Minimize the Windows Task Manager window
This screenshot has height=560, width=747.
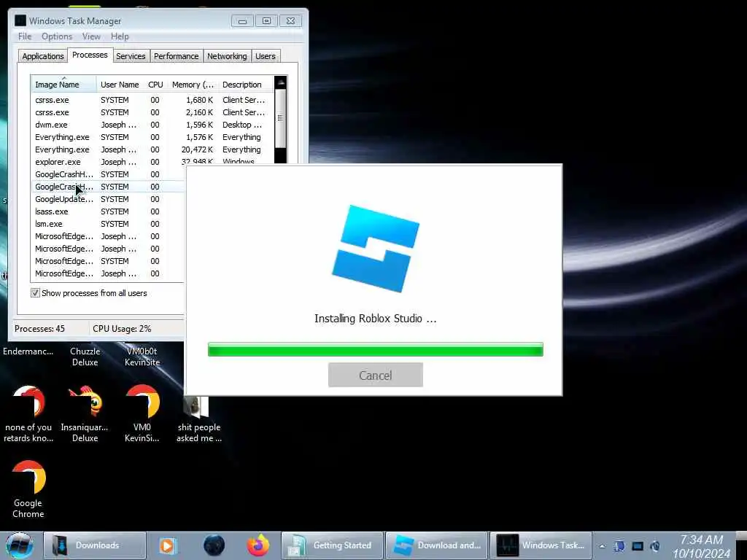coord(242,21)
